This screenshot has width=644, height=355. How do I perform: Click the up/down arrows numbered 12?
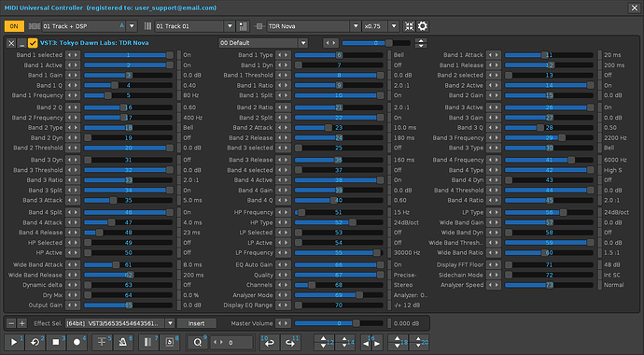click(325, 342)
